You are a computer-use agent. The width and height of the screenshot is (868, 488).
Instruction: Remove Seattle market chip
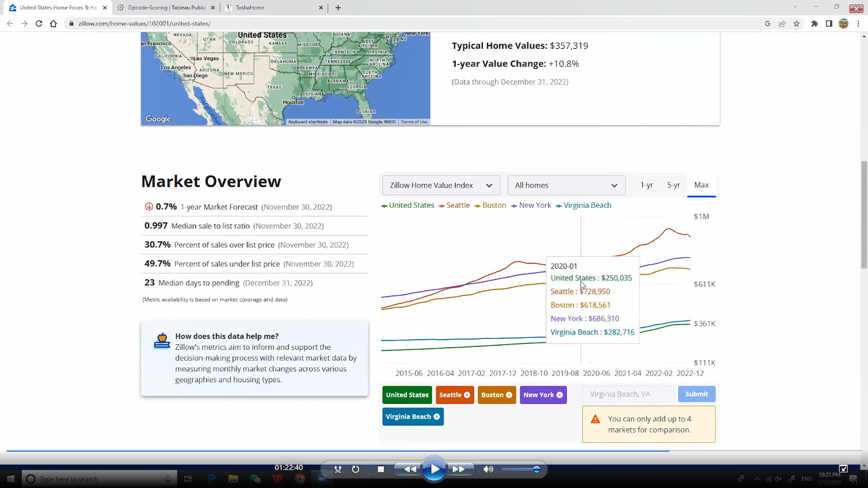tap(467, 395)
